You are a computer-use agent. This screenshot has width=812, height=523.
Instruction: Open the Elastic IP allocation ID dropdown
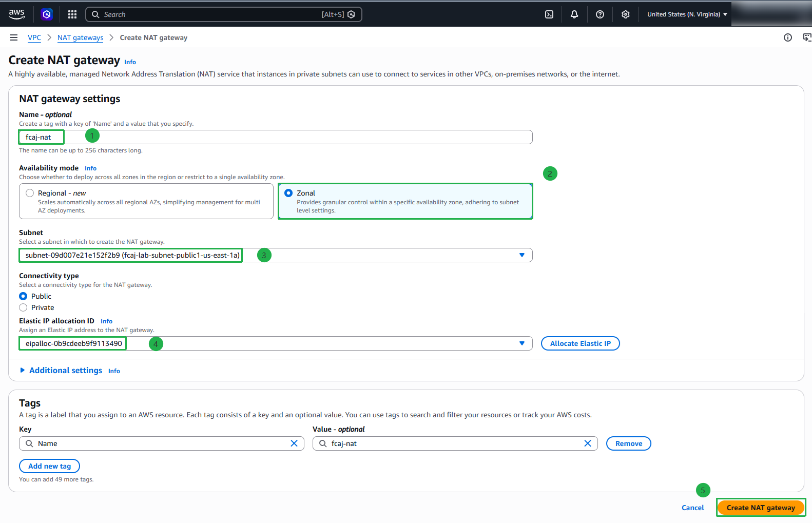(x=276, y=343)
